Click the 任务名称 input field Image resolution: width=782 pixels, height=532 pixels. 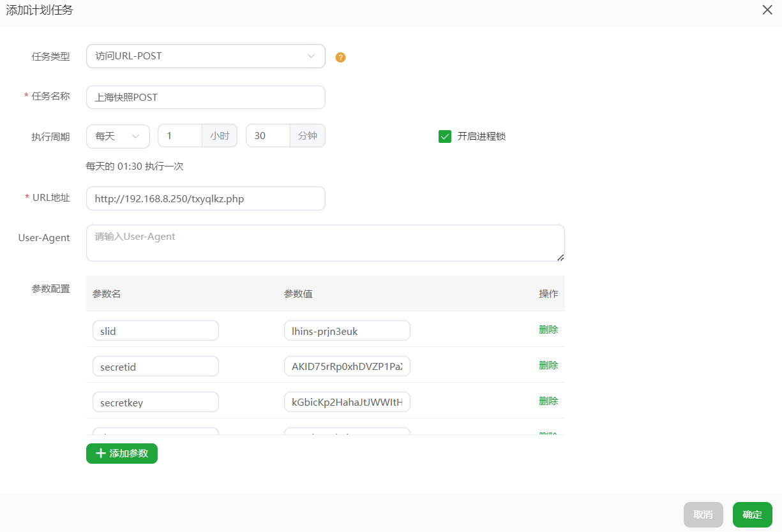[206, 98]
